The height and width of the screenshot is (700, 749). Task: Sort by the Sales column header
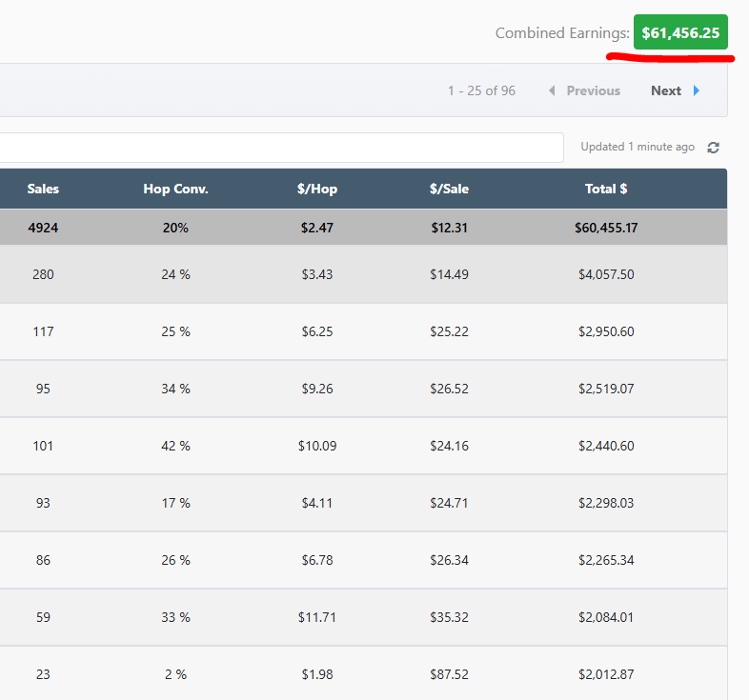(x=43, y=189)
